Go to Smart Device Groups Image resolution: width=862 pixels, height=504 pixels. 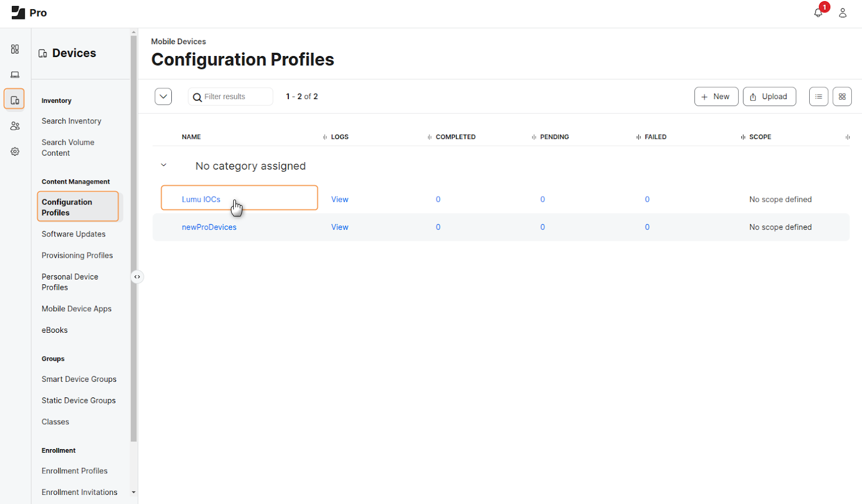click(79, 379)
